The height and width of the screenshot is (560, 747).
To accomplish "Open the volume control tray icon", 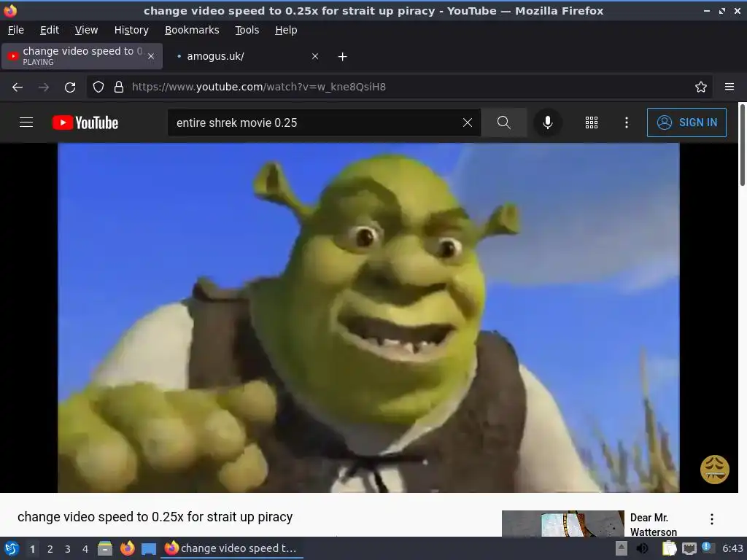I will tap(642, 548).
